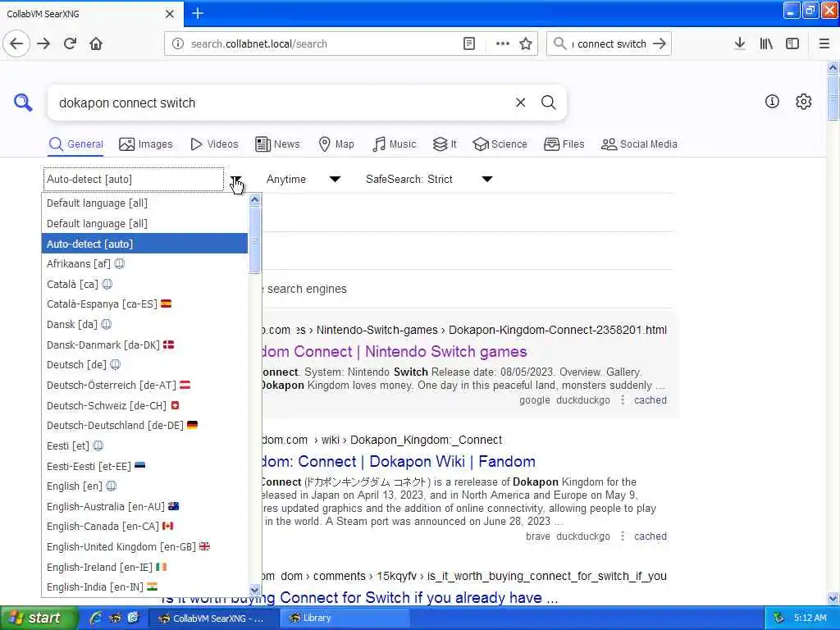Switch to the Files category
840x630 pixels.
click(x=564, y=144)
